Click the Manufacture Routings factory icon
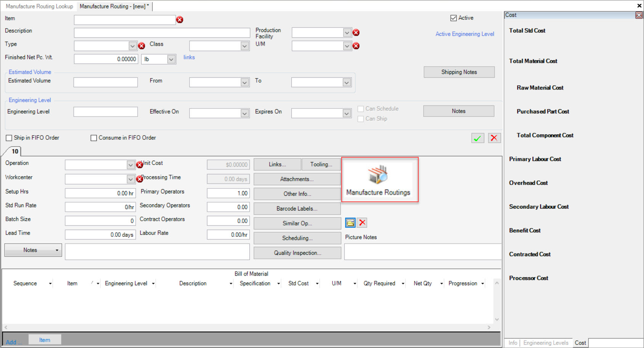The height and width of the screenshot is (348, 644). (x=377, y=175)
